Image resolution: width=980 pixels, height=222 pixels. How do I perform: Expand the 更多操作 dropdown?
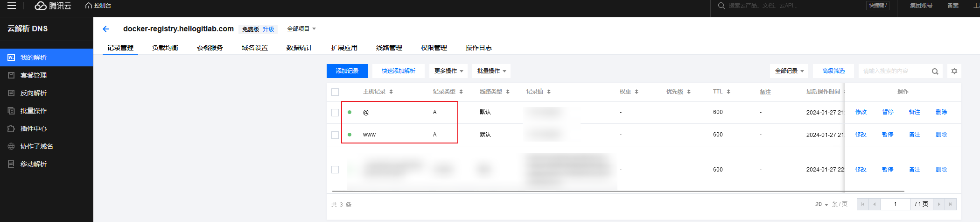448,71
